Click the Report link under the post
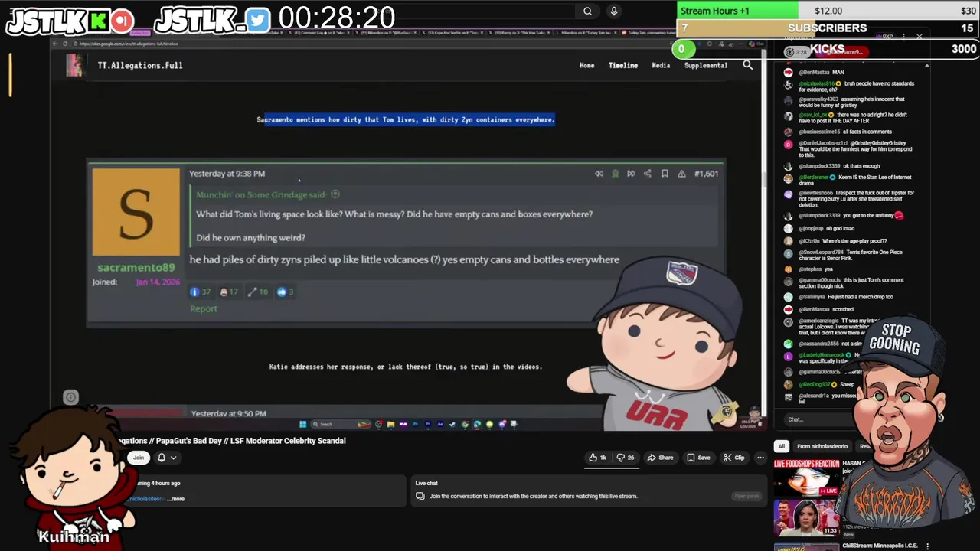This screenshot has width=980, height=551. click(x=204, y=308)
